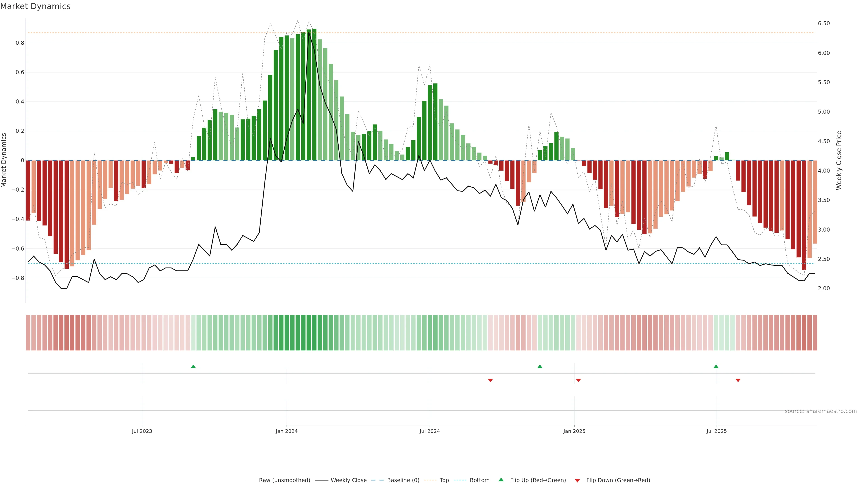The width and height of the screenshot is (868, 488).
Task: Click the rightmost red Flip Down marker
Action: (x=738, y=380)
